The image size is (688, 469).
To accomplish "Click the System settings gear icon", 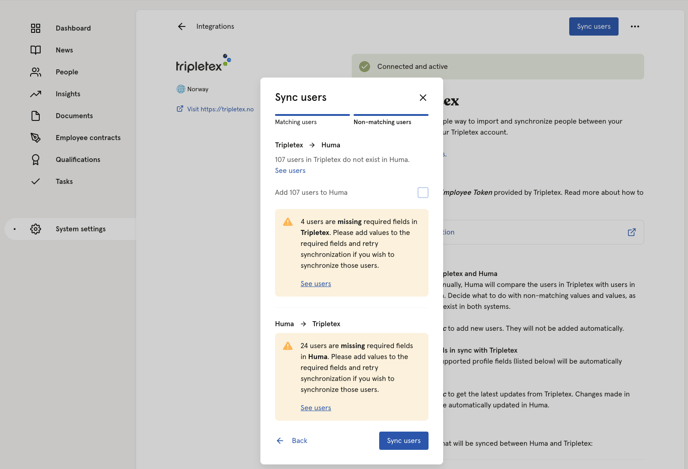I will coord(36,229).
